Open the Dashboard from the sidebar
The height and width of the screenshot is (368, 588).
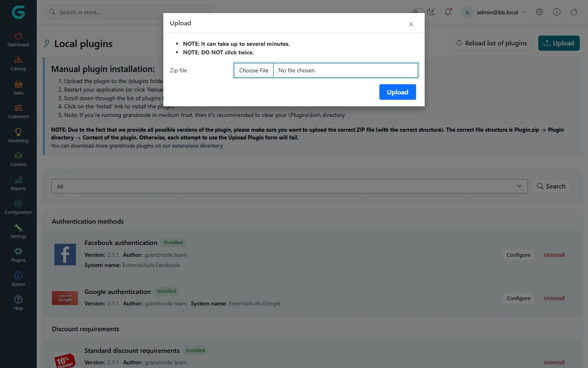tap(18, 40)
